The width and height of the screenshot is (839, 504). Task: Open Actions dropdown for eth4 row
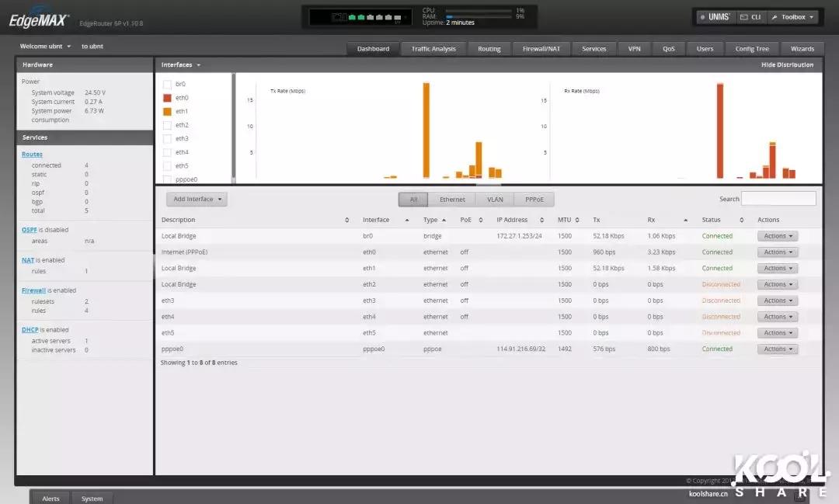[778, 317]
